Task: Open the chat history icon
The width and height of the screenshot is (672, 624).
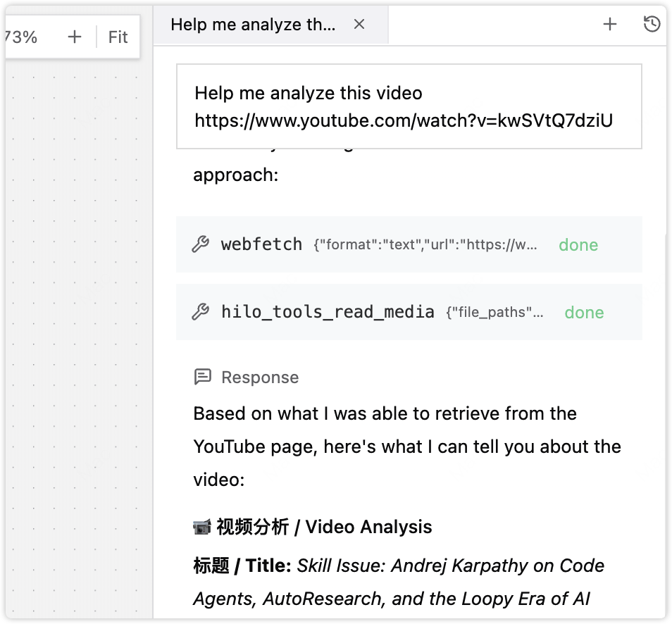Action: [x=652, y=24]
